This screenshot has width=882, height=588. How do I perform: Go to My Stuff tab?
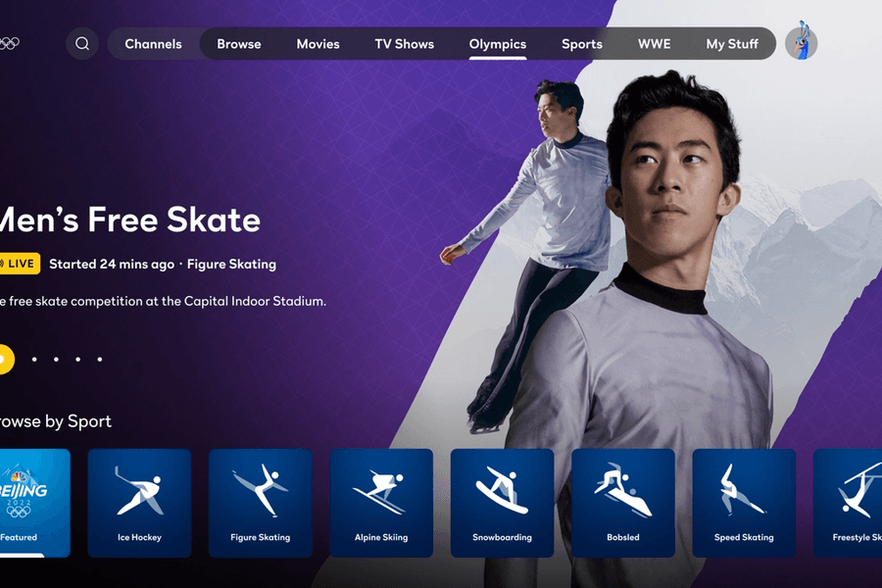click(732, 44)
